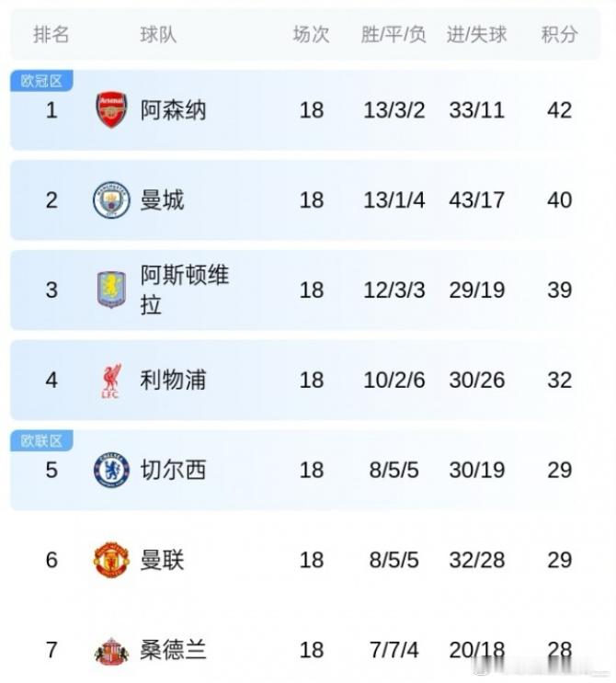Select the Sunderland club crest
Image resolution: width=616 pixels, height=683 pixels.
pyautogui.click(x=111, y=651)
